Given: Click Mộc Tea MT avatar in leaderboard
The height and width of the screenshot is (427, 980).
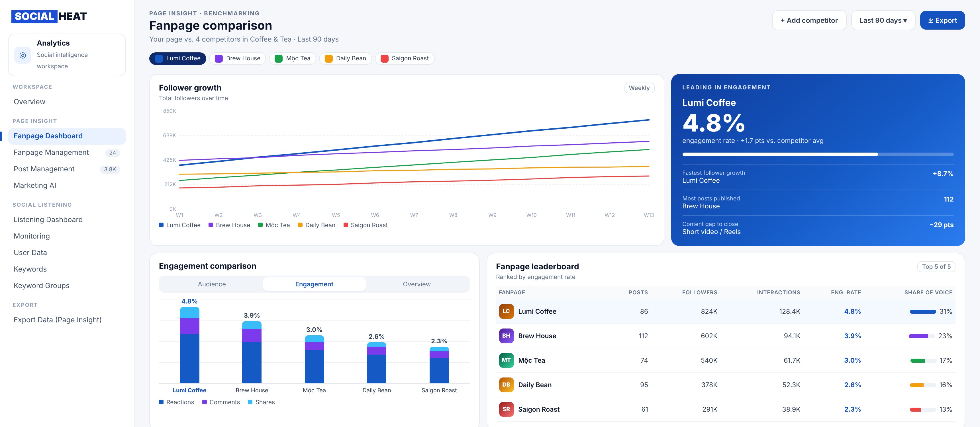Looking at the screenshot, I should [506, 360].
